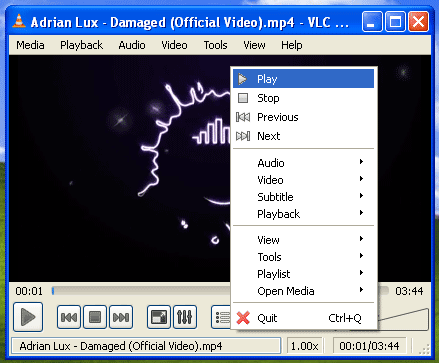
Task: Expand the Open Media submenu
Action: (303, 291)
